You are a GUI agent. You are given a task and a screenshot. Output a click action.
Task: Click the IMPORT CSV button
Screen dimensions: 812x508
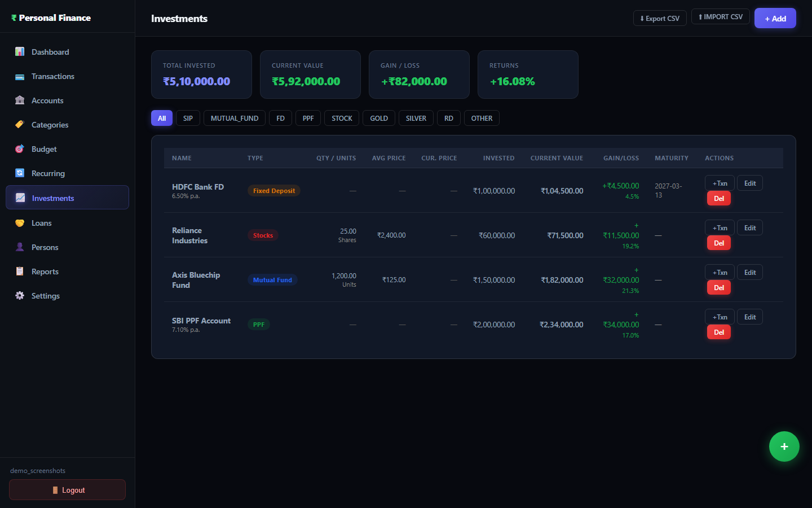721,17
